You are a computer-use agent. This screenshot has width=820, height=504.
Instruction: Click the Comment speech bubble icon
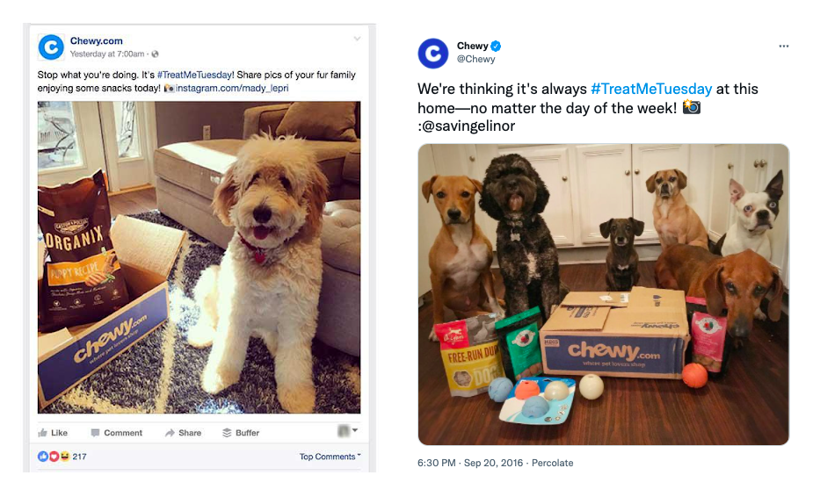[95, 433]
